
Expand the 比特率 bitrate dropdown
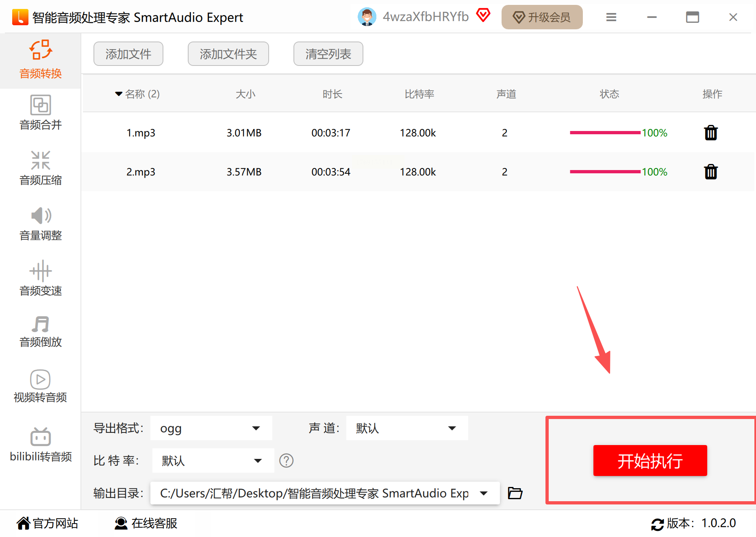pos(213,461)
